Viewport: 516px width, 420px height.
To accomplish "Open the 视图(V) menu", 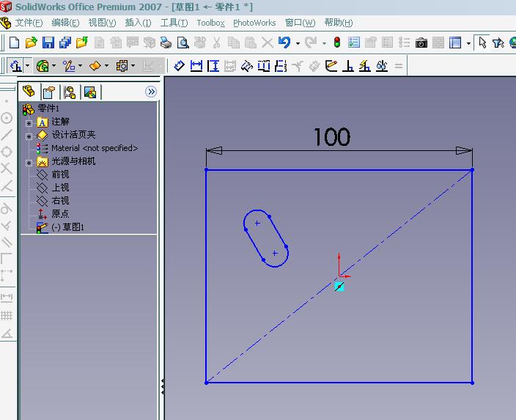I will click(102, 23).
